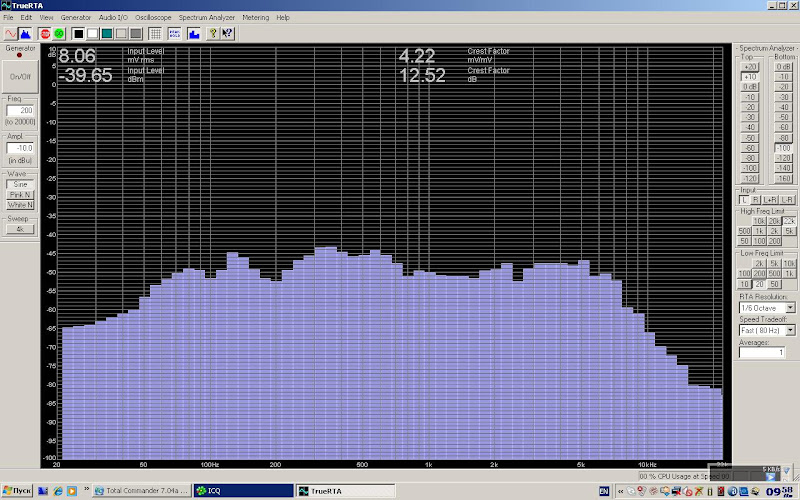800x500 pixels.
Task: Click the Freq input field
Action: [21, 110]
